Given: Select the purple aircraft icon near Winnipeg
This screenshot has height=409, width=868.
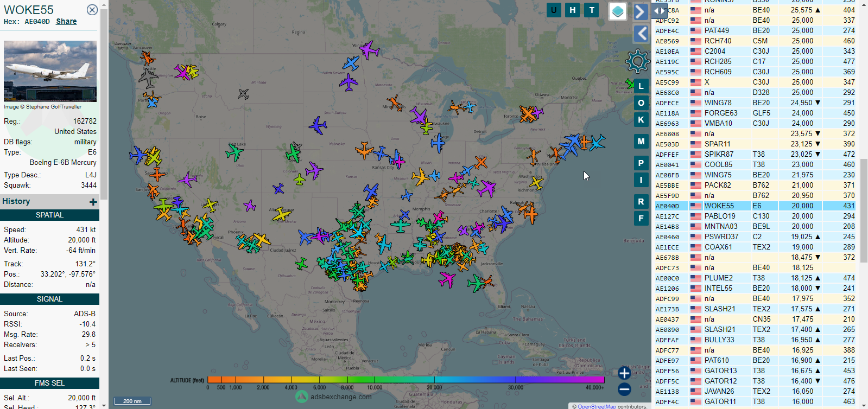Looking at the screenshot, I should (x=369, y=50).
